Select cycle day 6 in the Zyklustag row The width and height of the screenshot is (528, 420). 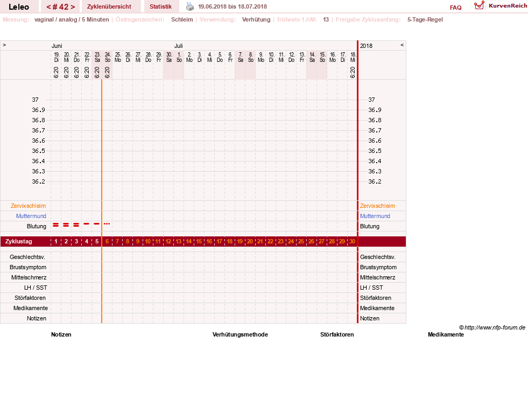pyautogui.click(x=107, y=241)
